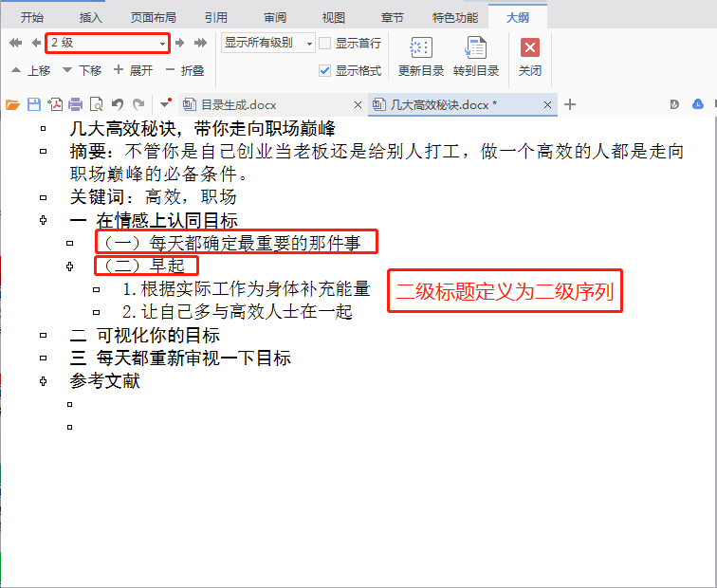
Task: Demote to body text double-right arrow
Action: tap(200, 43)
